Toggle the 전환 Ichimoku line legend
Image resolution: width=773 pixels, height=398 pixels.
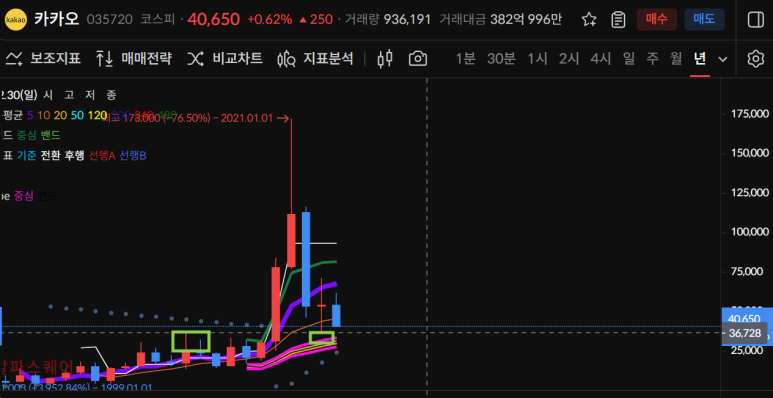[x=49, y=155]
